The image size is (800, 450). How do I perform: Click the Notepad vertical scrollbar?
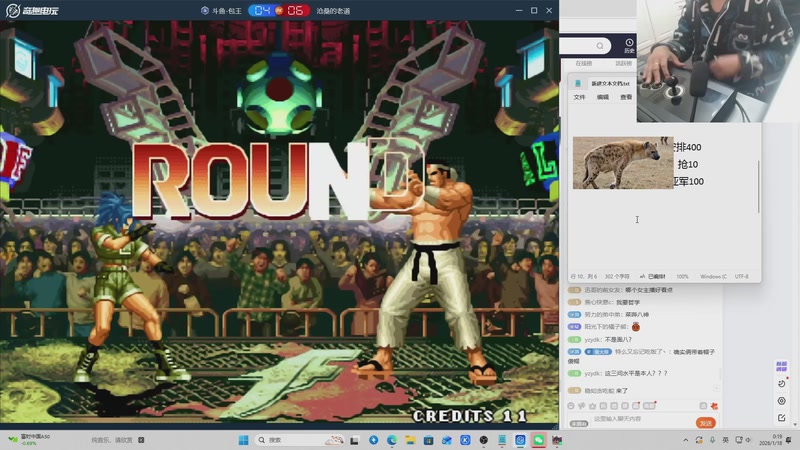(x=759, y=187)
